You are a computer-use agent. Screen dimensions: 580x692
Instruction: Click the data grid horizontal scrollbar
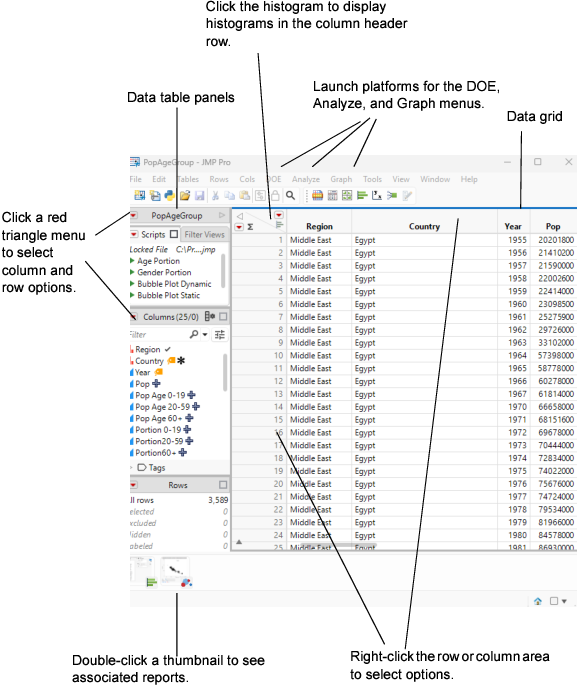338,545
